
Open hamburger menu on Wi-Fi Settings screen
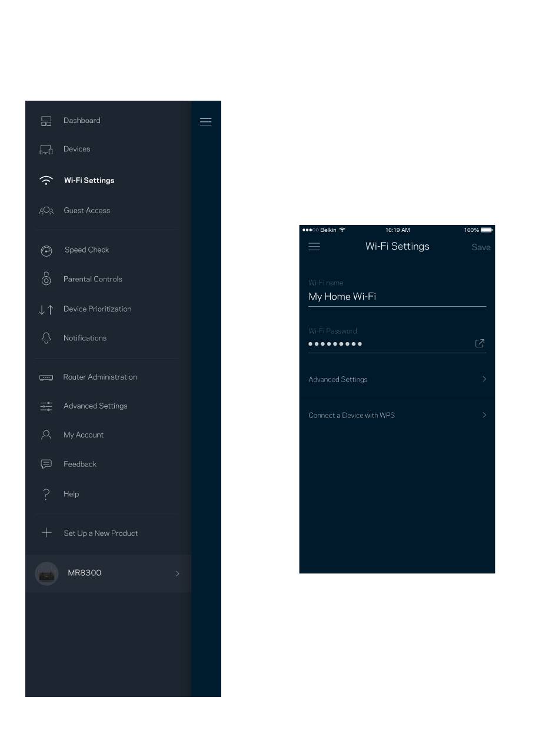tap(314, 247)
